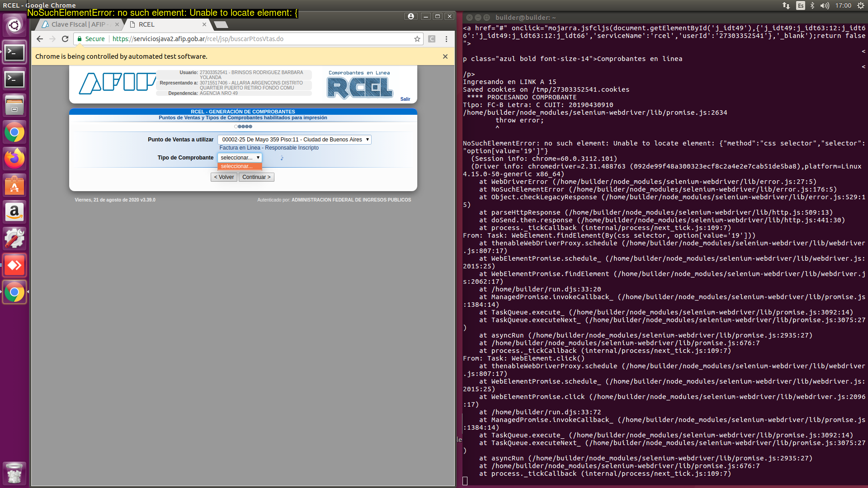Dismiss the automated test software notice
The width and height of the screenshot is (868, 488).
point(445,56)
